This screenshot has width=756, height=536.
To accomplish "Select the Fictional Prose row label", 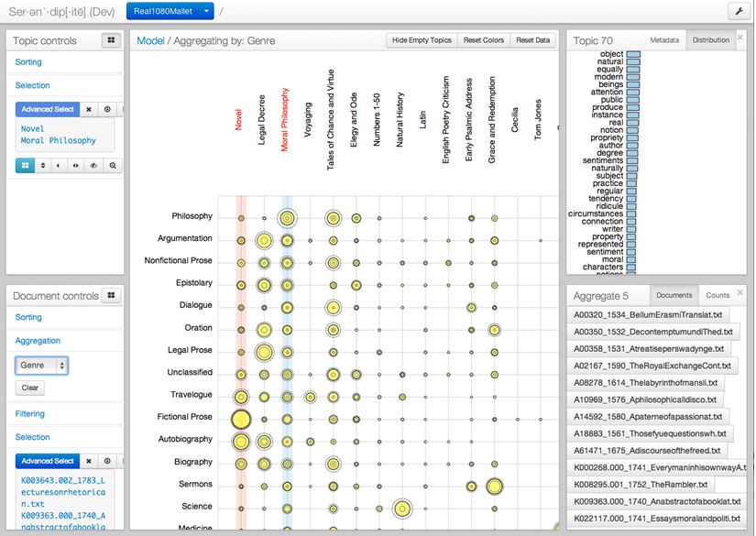I will click(x=184, y=417).
